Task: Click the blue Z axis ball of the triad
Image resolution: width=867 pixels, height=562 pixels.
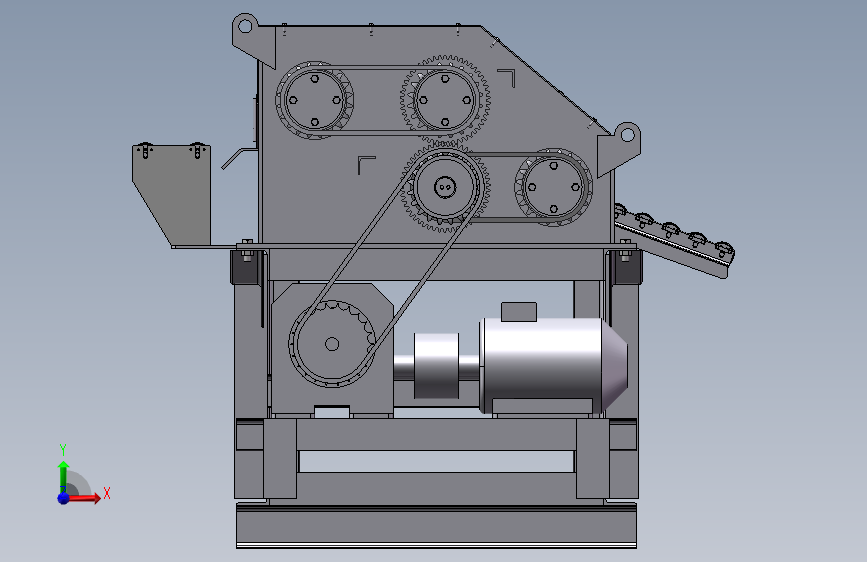Action: click(x=64, y=498)
